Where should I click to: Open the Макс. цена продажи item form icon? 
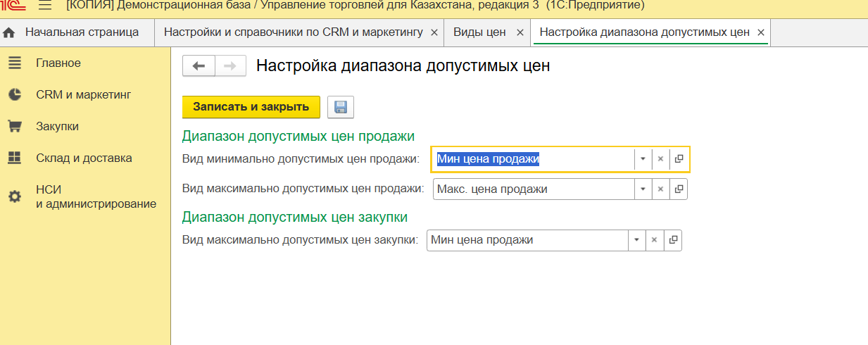(679, 189)
